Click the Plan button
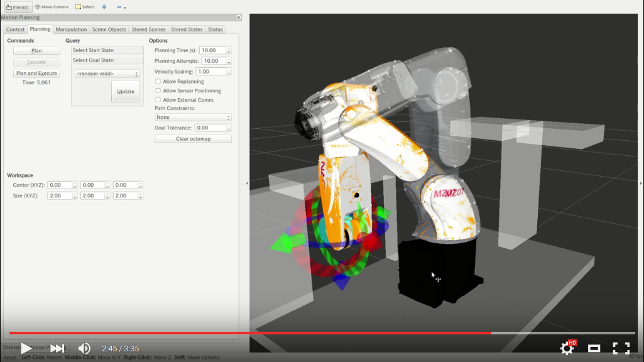 click(x=36, y=50)
